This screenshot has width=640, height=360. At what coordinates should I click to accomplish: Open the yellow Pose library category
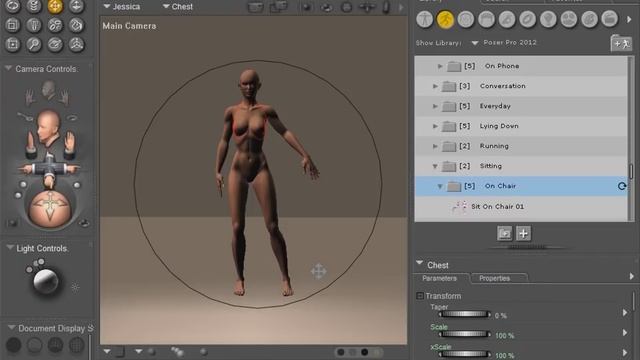(x=445, y=19)
